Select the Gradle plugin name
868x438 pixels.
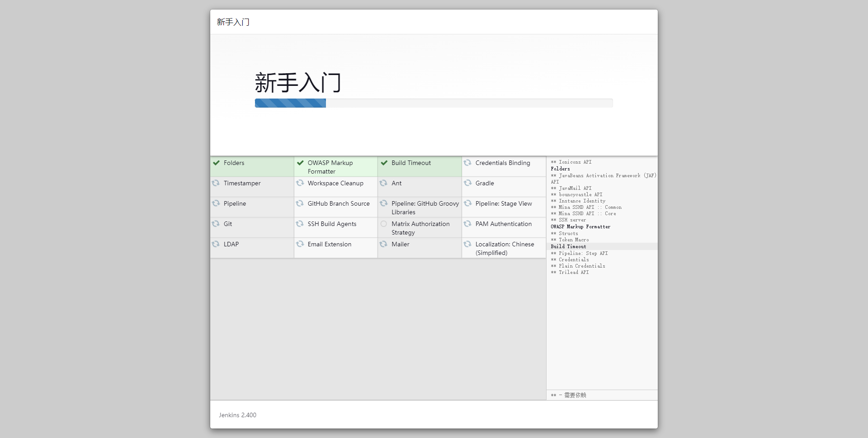pos(485,183)
